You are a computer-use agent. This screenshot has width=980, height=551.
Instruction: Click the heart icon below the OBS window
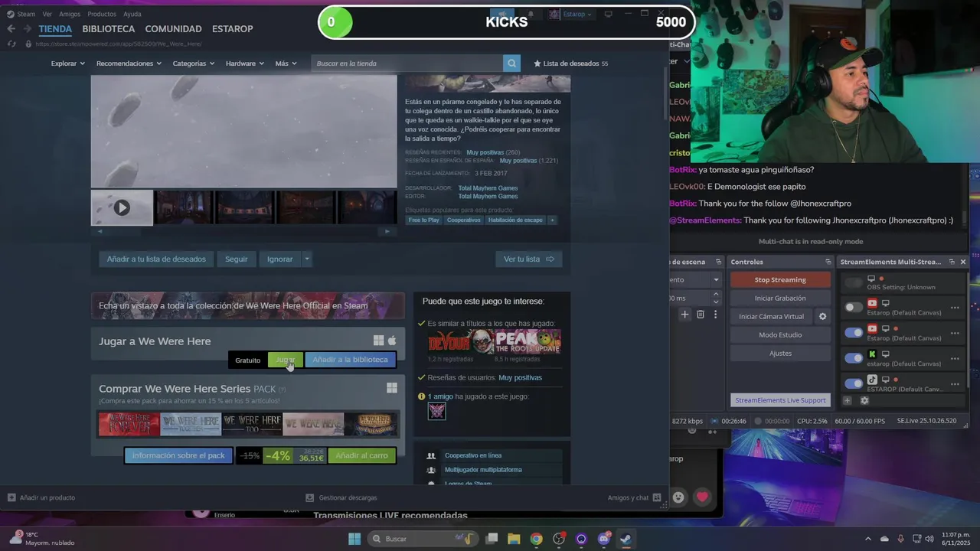[x=702, y=497]
